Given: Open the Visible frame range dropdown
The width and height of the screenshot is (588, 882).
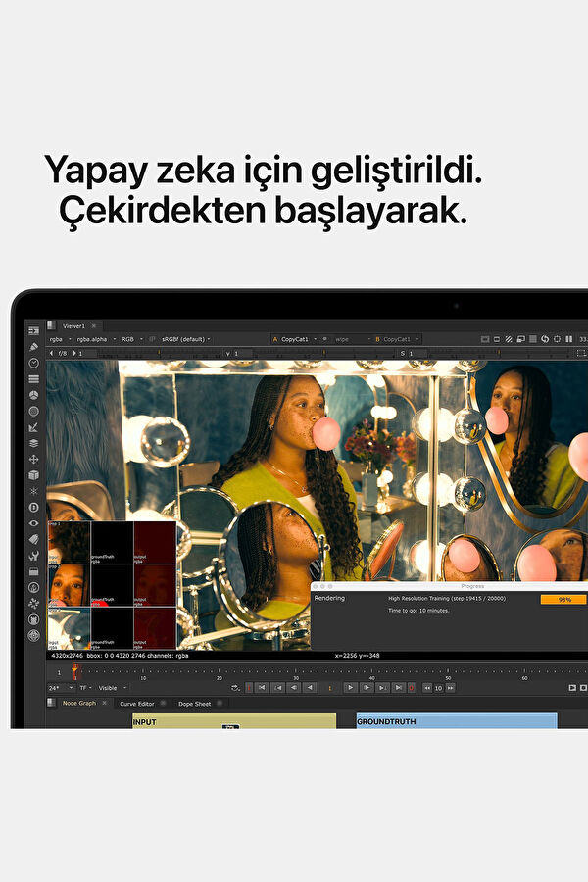Looking at the screenshot, I should point(113,688).
